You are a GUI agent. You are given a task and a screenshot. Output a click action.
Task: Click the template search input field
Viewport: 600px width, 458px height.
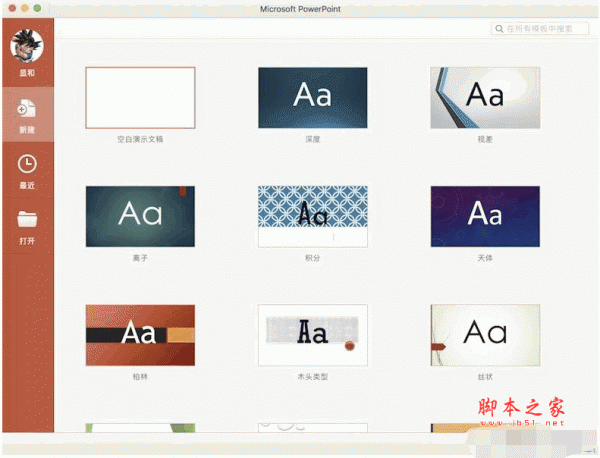pyautogui.click(x=545, y=30)
